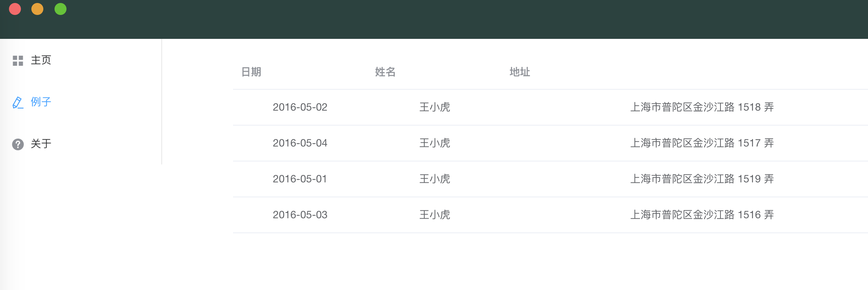
Task: Click the 2016-05-03 date cell
Action: click(300, 215)
